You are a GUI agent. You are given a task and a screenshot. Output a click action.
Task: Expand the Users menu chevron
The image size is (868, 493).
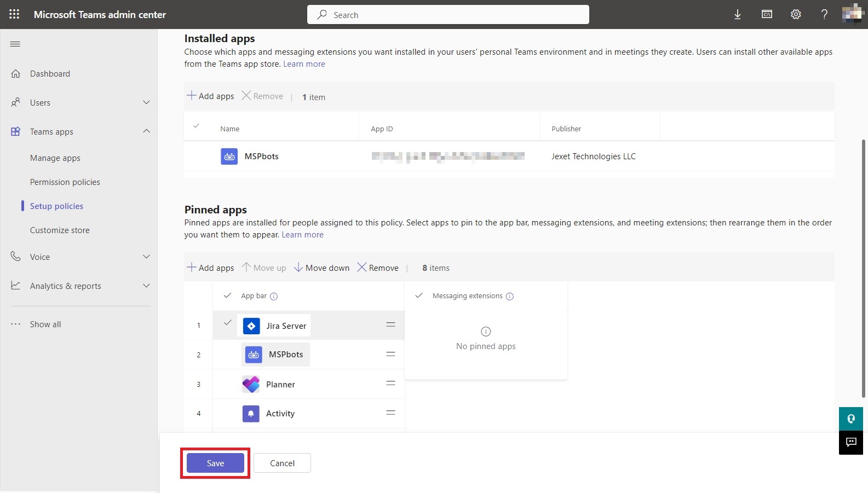(146, 102)
